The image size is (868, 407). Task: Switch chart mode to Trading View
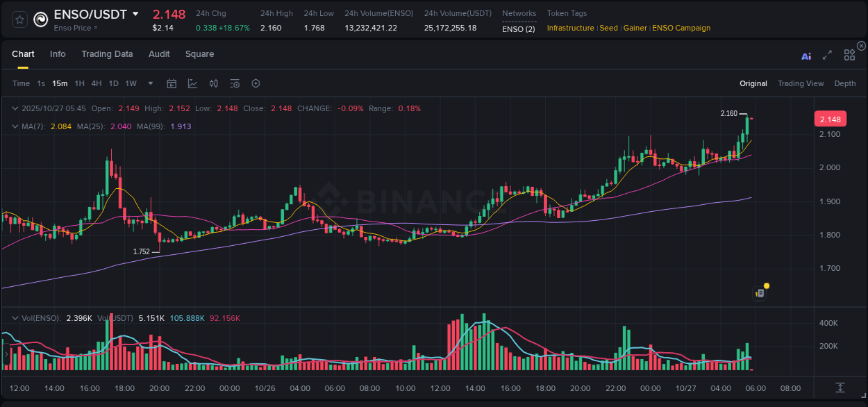801,83
